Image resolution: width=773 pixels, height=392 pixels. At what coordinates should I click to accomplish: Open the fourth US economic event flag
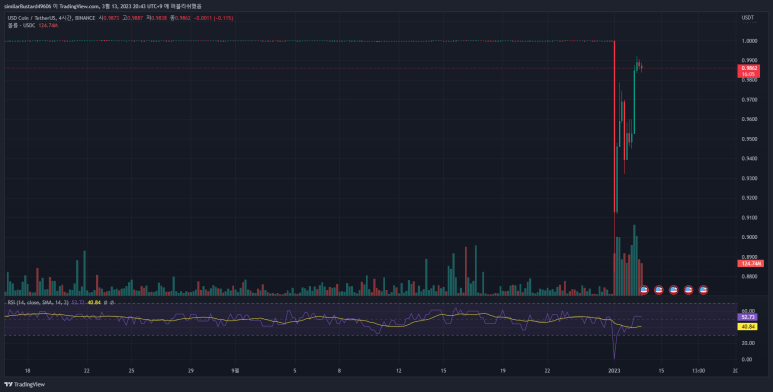[689, 290]
